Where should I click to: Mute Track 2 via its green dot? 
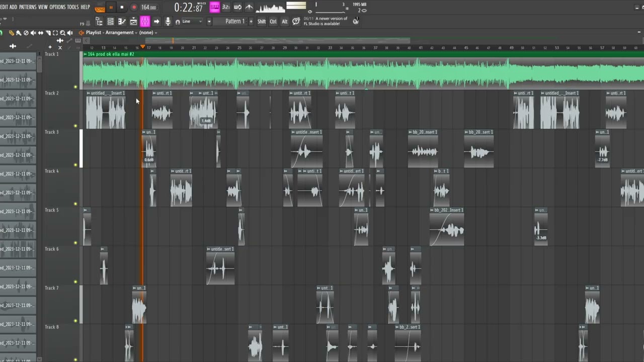[x=75, y=126]
